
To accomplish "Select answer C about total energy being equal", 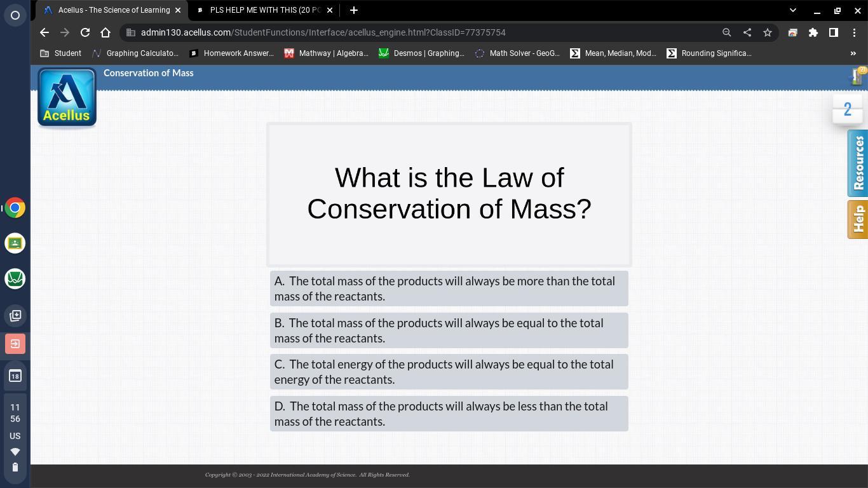I will point(449,372).
